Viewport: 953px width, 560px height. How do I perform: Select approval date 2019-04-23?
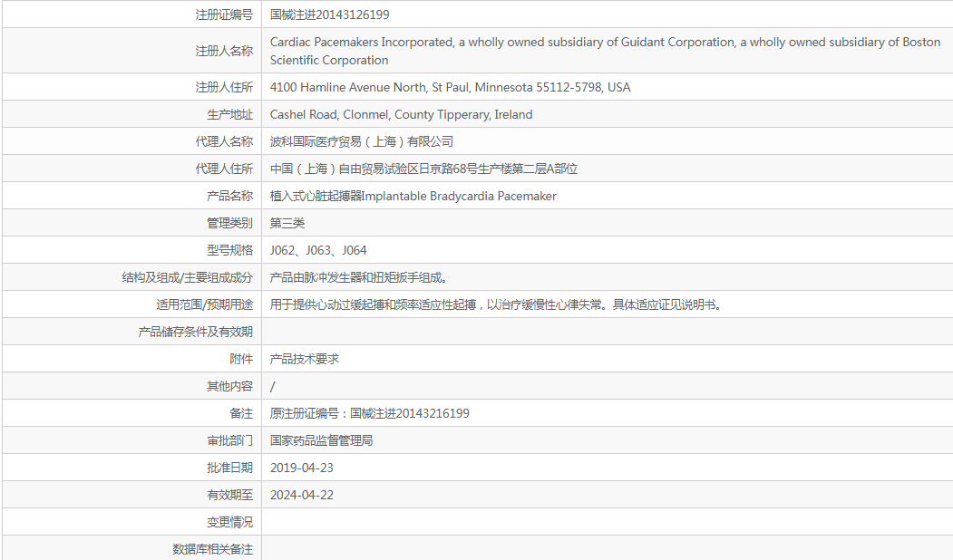[301, 468]
